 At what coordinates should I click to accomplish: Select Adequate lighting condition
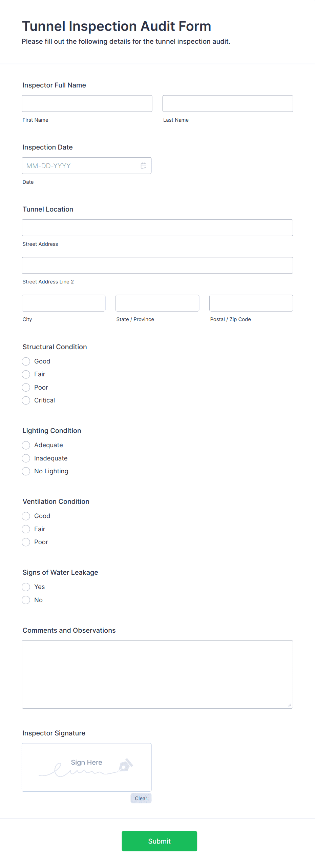pyautogui.click(x=26, y=445)
